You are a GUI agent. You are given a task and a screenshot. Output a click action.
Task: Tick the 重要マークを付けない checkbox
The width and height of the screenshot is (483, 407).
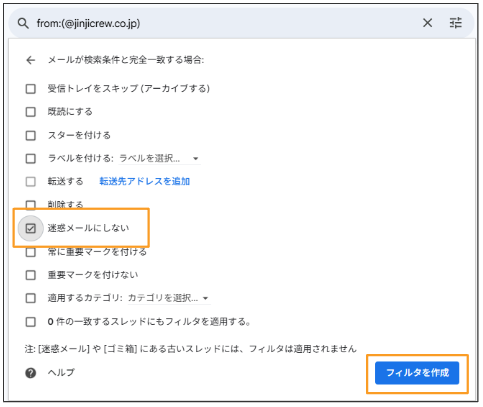(31, 275)
